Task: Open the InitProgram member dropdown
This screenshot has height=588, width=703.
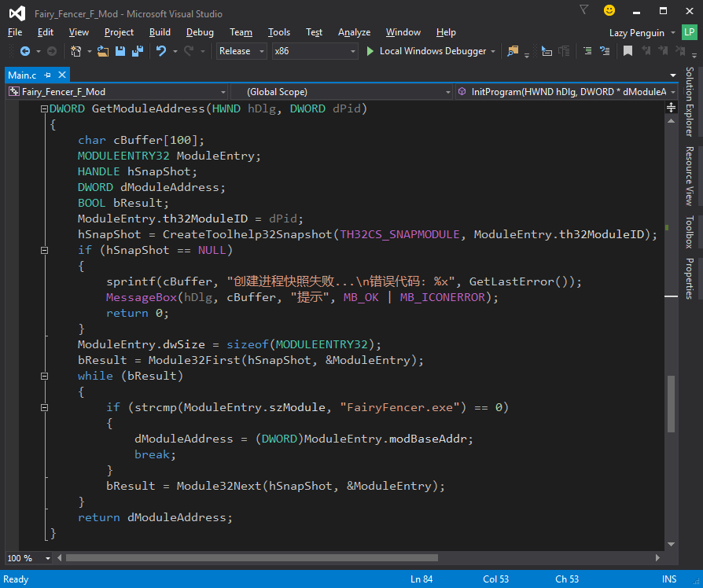Action: pyautogui.click(x=566, y=92)
